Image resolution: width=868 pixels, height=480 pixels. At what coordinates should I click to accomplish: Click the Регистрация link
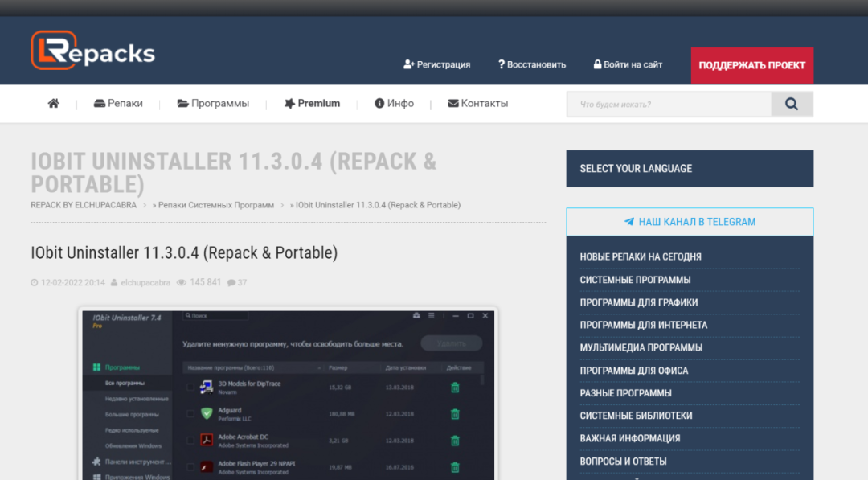(x=436, y=64)
